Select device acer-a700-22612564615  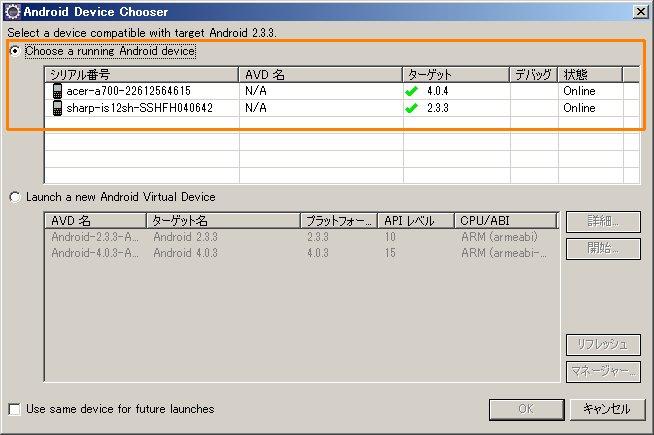click(342, 91)
